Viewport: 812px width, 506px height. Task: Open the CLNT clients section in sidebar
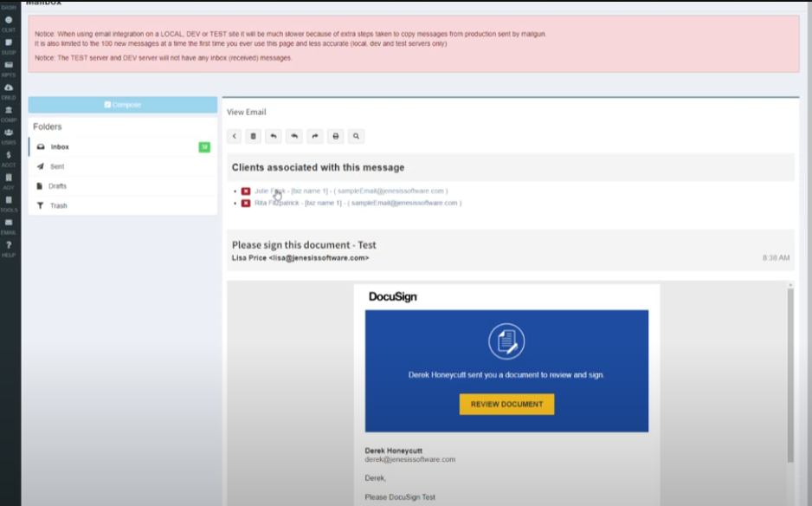(9, 23)
